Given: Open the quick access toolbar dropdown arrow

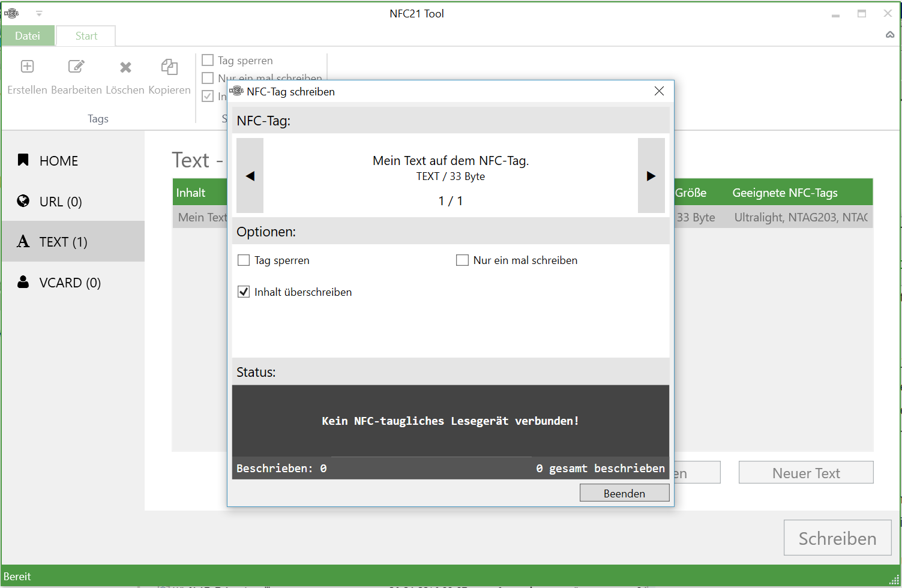Looking at the screenshot, I should pos(39,13).
